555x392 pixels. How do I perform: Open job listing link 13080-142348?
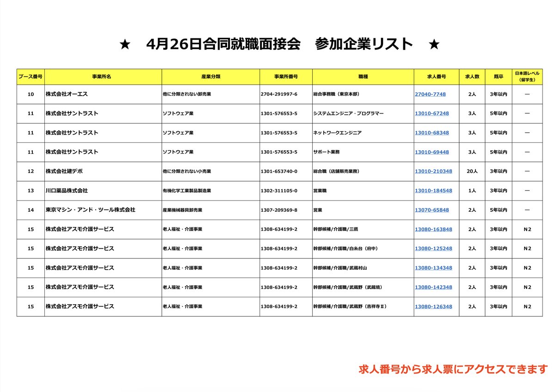pos(433,288)
